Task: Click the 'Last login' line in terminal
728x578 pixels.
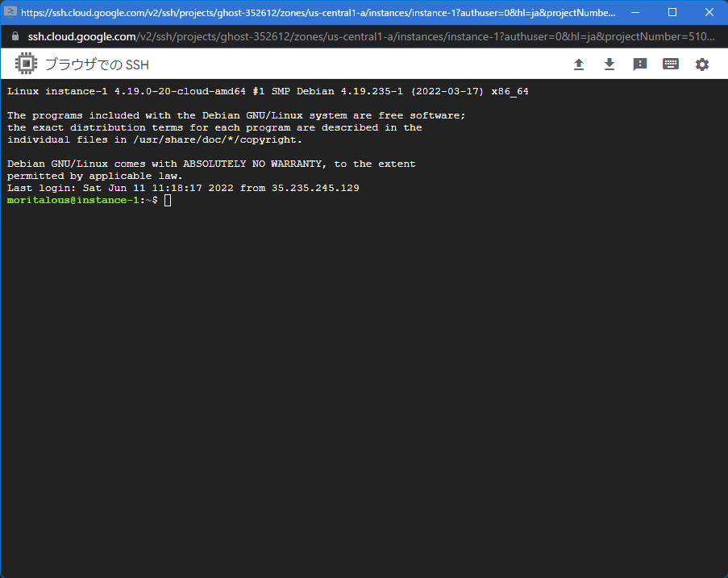Action: click(183, 188)
